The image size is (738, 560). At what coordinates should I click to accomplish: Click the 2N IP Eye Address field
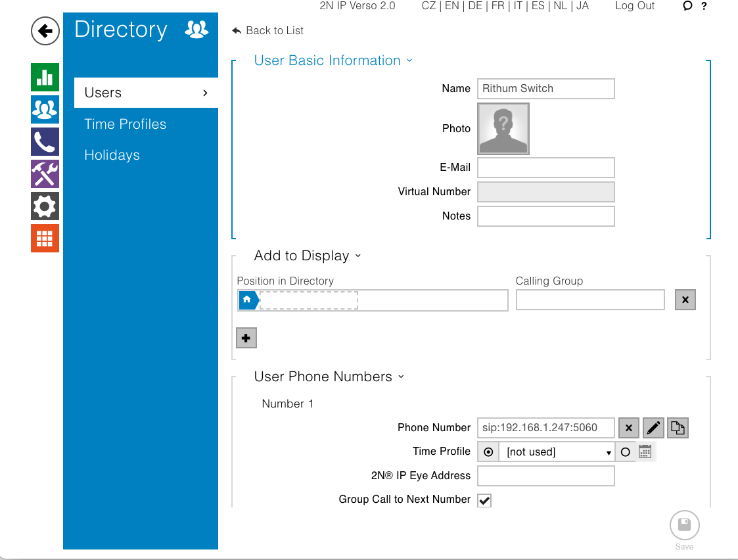[x=546, y=476]
